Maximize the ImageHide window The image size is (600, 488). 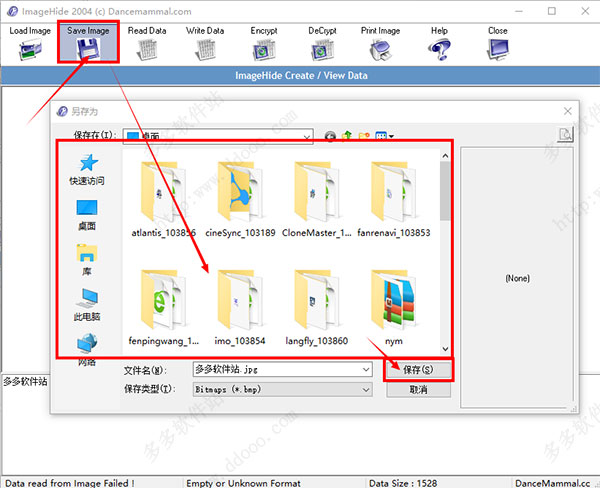click(x=552, y=11)
